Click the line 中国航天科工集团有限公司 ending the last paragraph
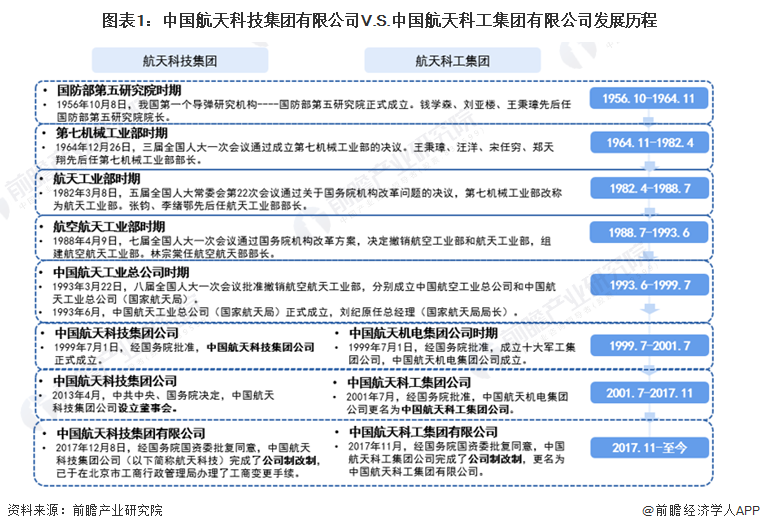The height and width of the screenshot is (531, 760). pyautogui.click(x=416, y=471)
